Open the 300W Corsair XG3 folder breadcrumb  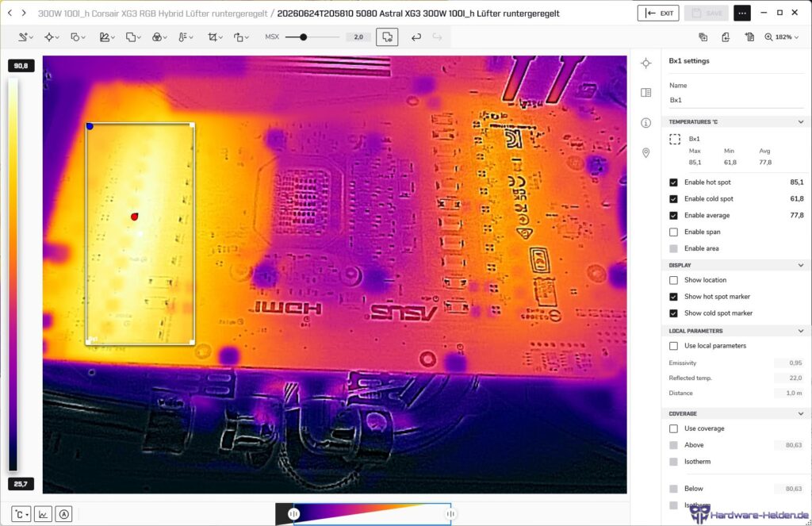coord(153,13)
